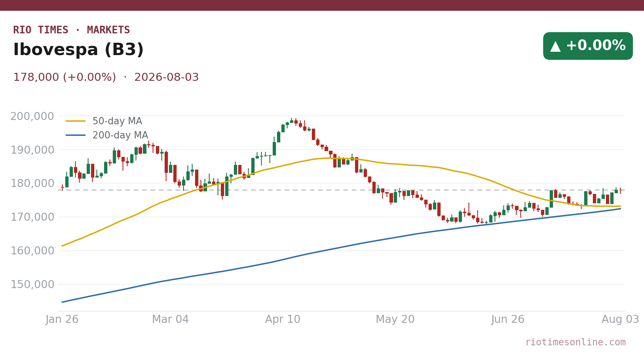Click the 150,000 y-axis label

pyautogui.click(x=32, y=284)
